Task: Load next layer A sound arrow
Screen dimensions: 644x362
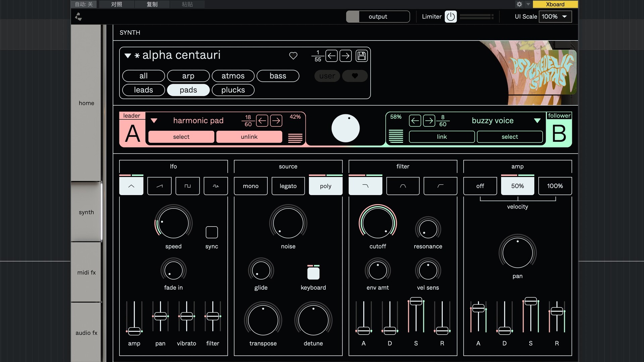Action: [x=276, y=121]
